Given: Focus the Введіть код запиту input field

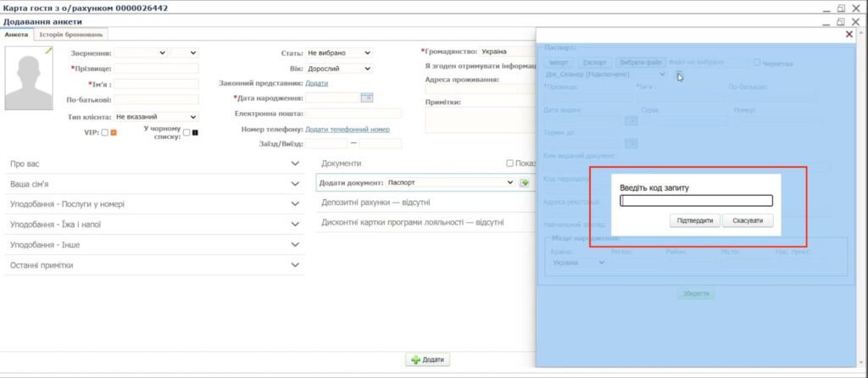Looking at the screenshot, I should 697,201.
